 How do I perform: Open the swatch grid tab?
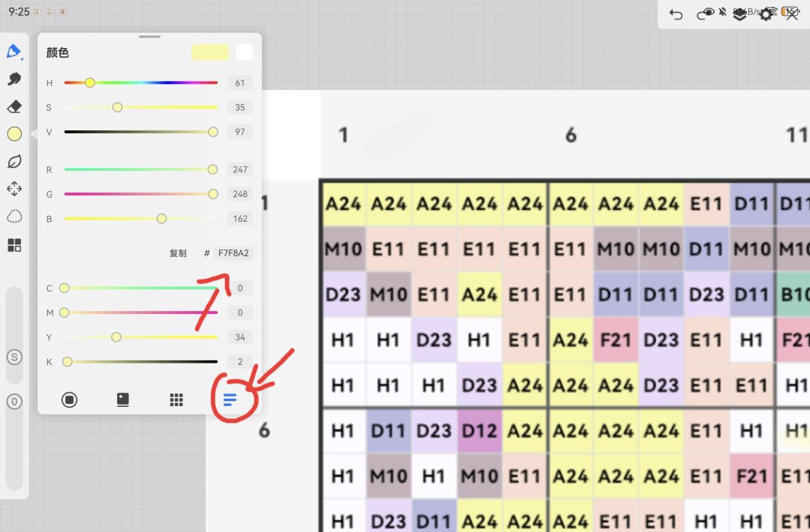176,399
